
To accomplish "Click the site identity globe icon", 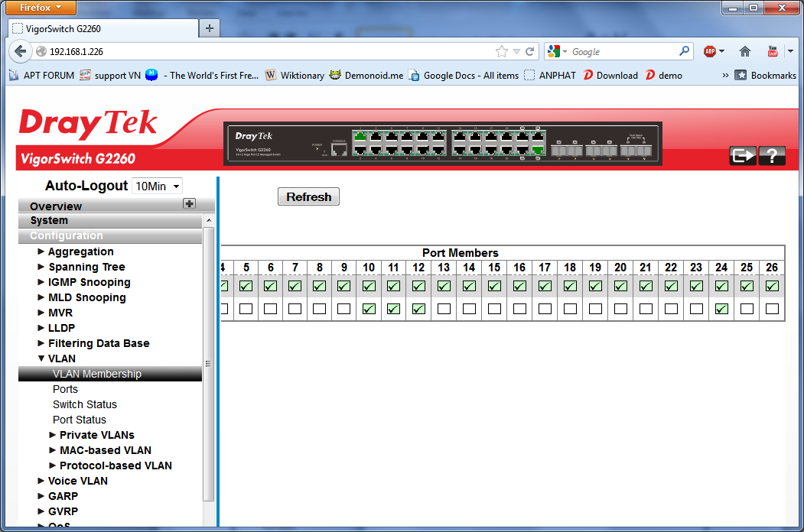I will (x=41, y=51).
